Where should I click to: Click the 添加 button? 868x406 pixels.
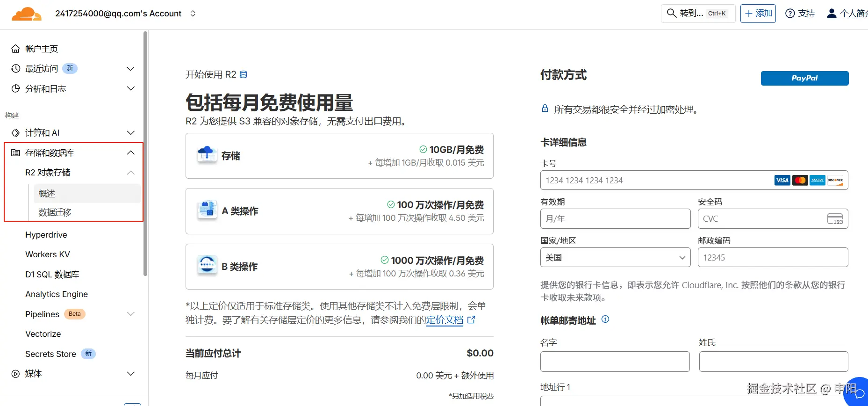pos(758,14)
